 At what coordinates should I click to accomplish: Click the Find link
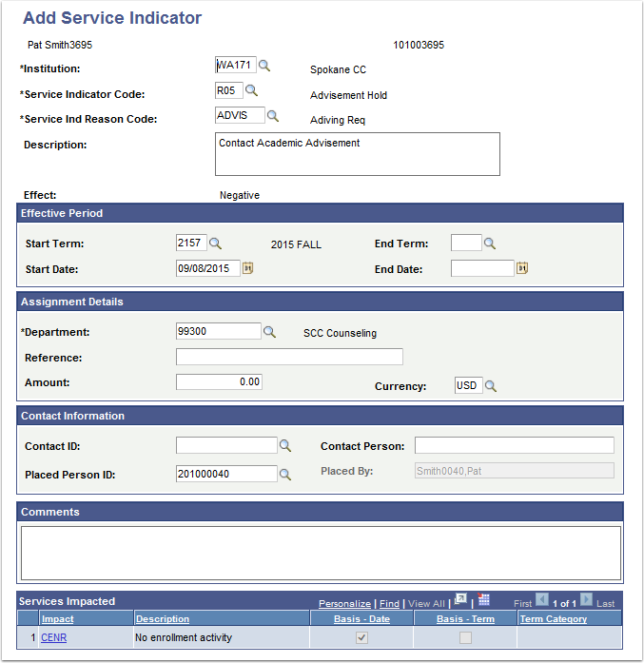389,604
